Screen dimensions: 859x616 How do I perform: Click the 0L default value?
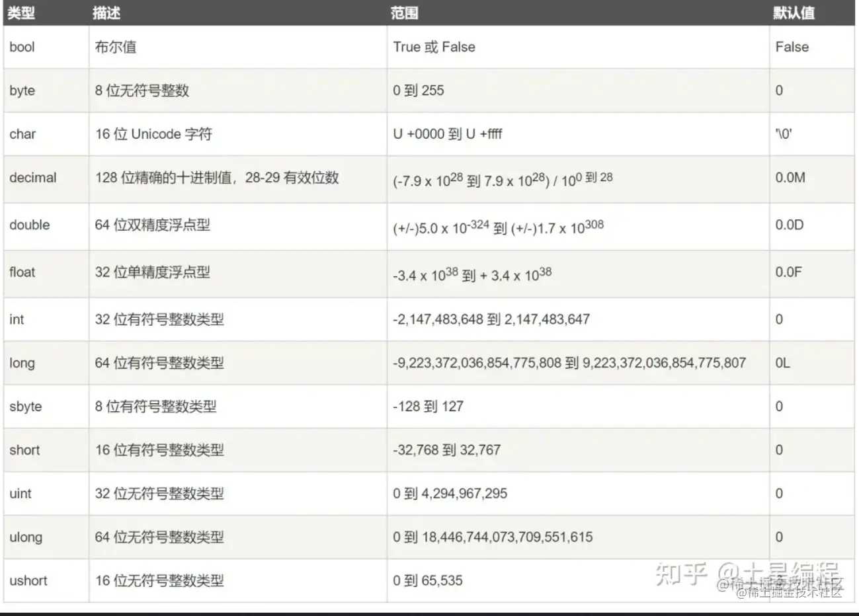pyautogui.click(x=783, y=364)
